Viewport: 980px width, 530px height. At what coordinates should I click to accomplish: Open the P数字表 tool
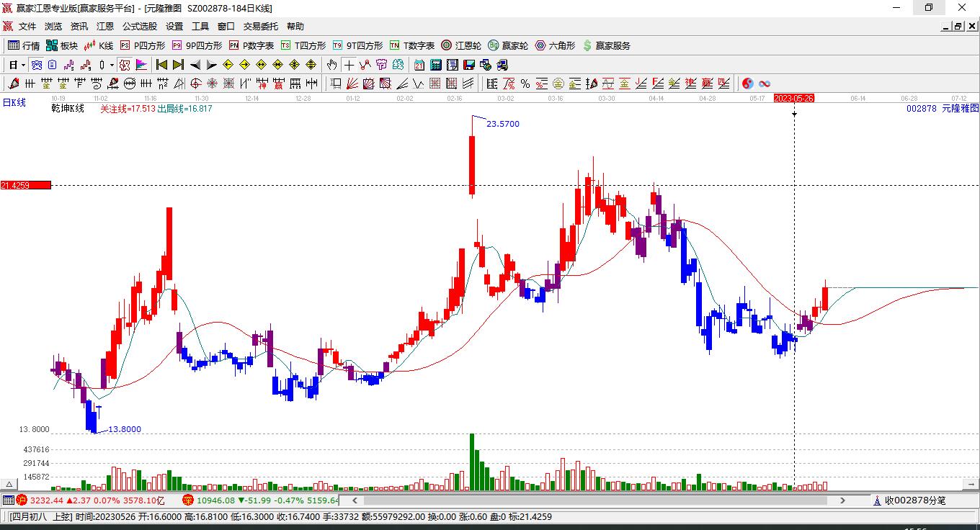pos(251,45)
